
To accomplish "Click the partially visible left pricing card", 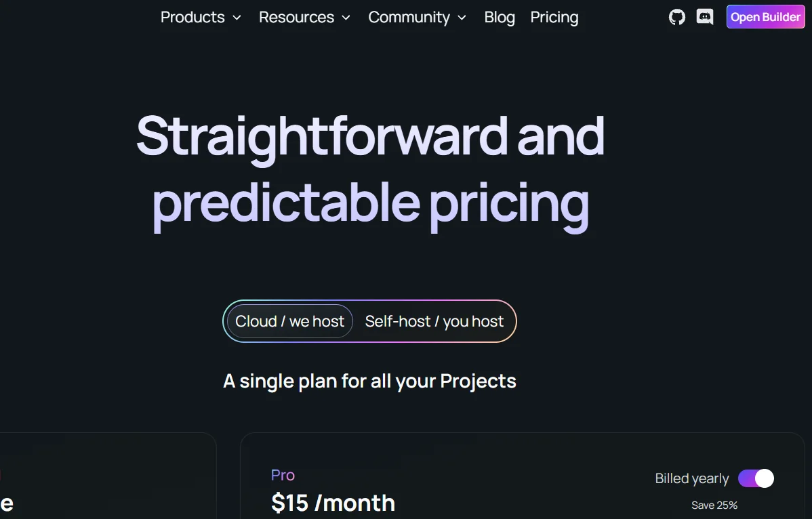I will point(108,474).
